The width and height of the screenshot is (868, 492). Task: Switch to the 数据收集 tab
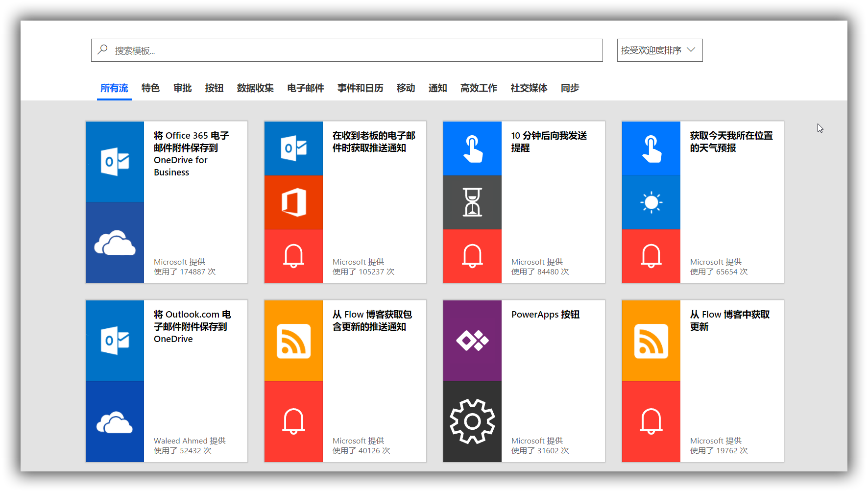[x=255, y=88]
